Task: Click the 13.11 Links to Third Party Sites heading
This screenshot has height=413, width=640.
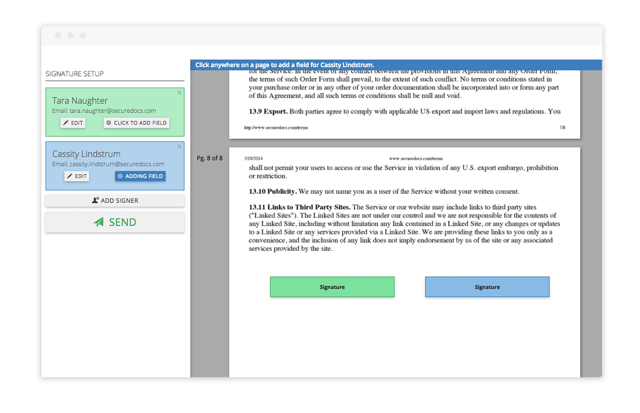Action: [x=300, y=207]
